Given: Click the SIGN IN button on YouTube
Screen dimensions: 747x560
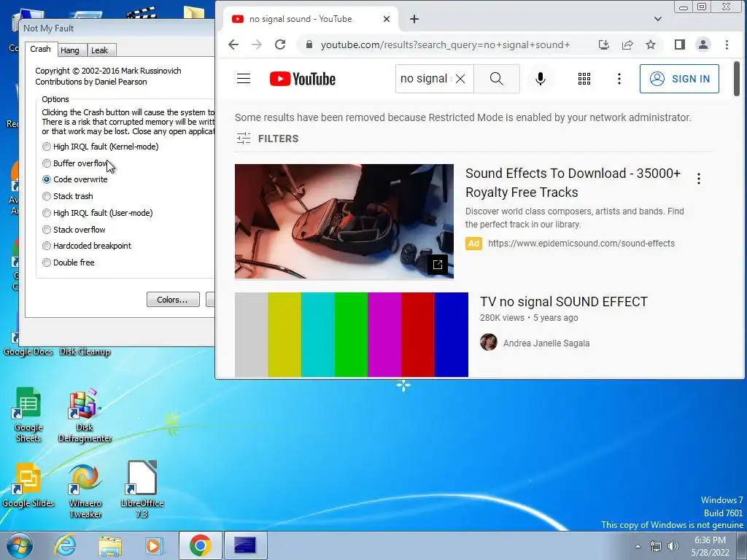Looking at the screenshot, I should click(679, 79).
